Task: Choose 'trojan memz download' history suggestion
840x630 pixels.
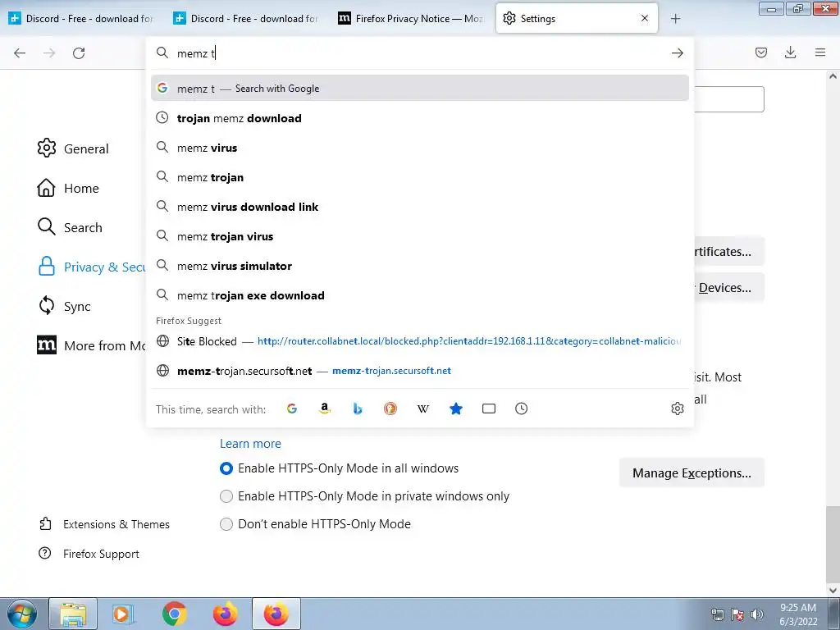Action: point(419,118)
